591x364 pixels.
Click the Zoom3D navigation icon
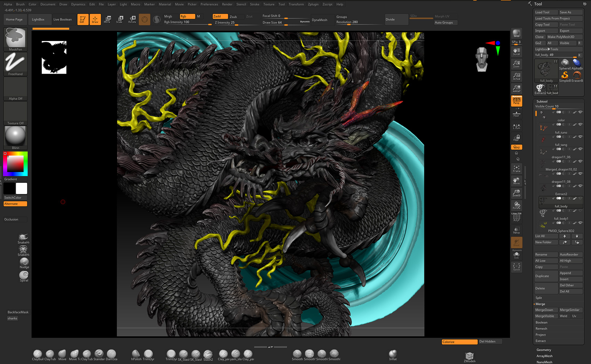point(517,193)
